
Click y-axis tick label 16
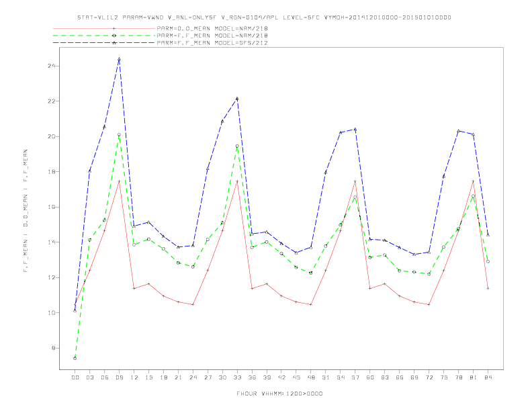click(x=52, y=207)
